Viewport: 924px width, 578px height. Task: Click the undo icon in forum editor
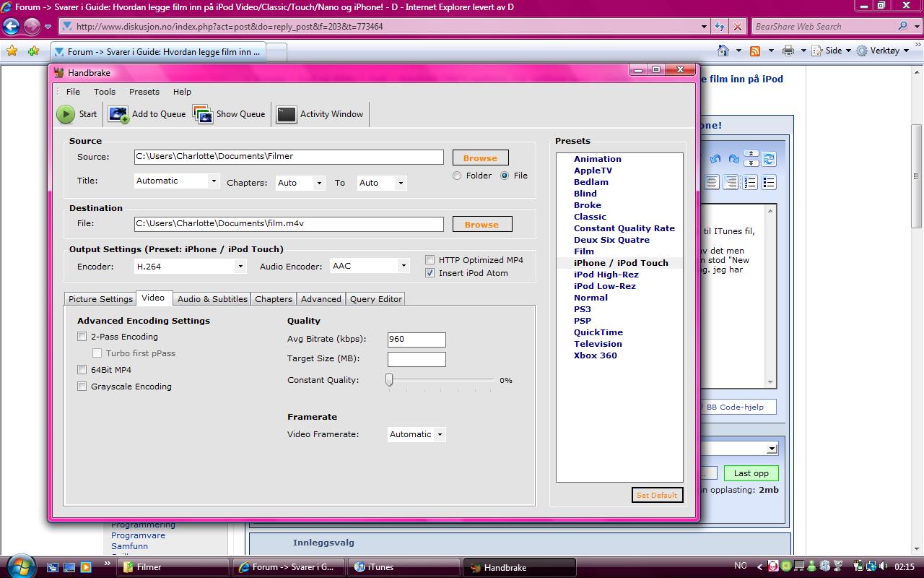tap(715, 159)
